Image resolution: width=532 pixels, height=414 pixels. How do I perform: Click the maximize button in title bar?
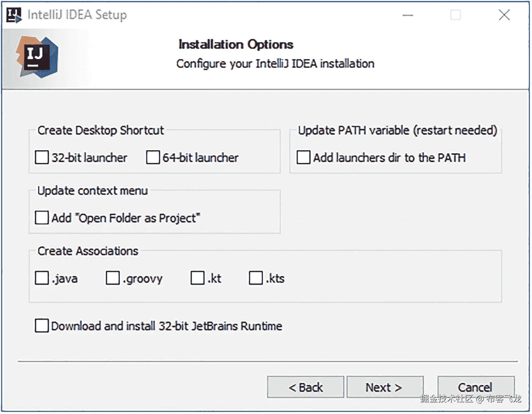(455, 15)
